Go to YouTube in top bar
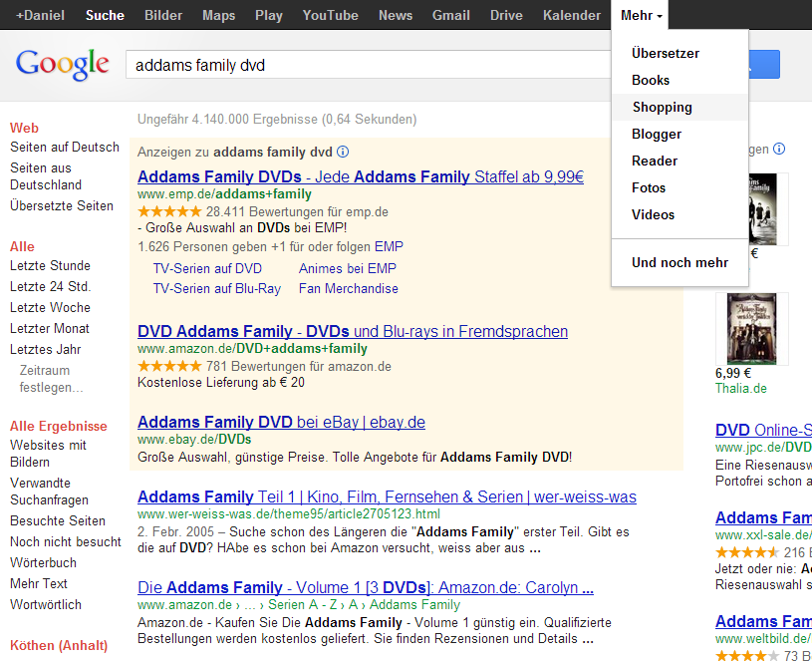 coord(331,16)
